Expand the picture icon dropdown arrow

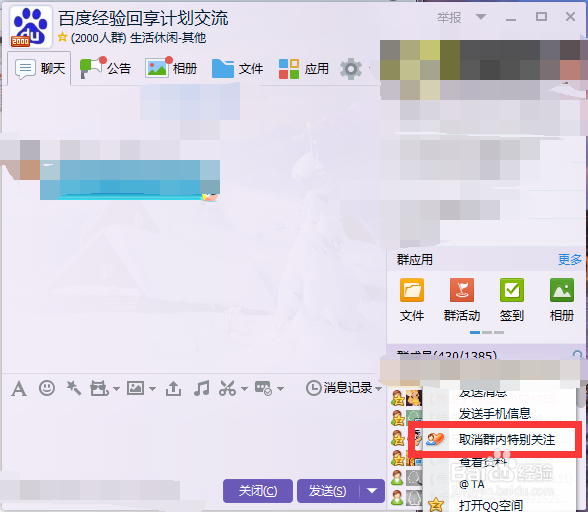point(152,389)
